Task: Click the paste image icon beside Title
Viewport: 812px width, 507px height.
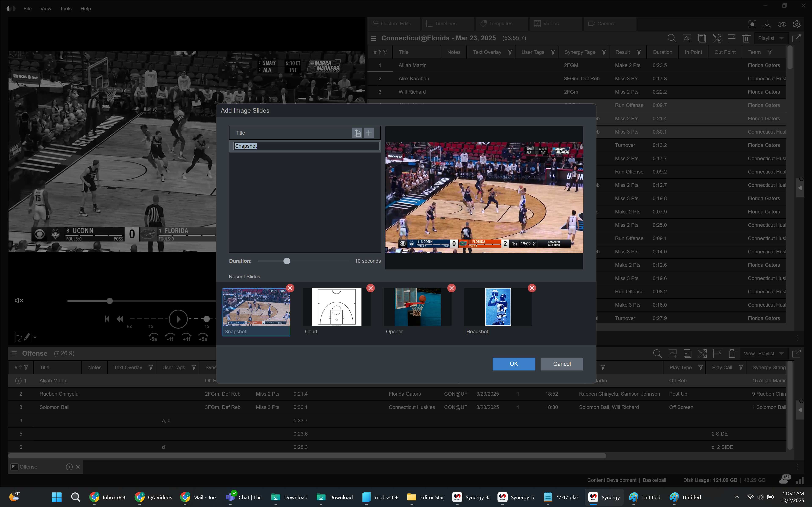Action: (x=357, y=133)
